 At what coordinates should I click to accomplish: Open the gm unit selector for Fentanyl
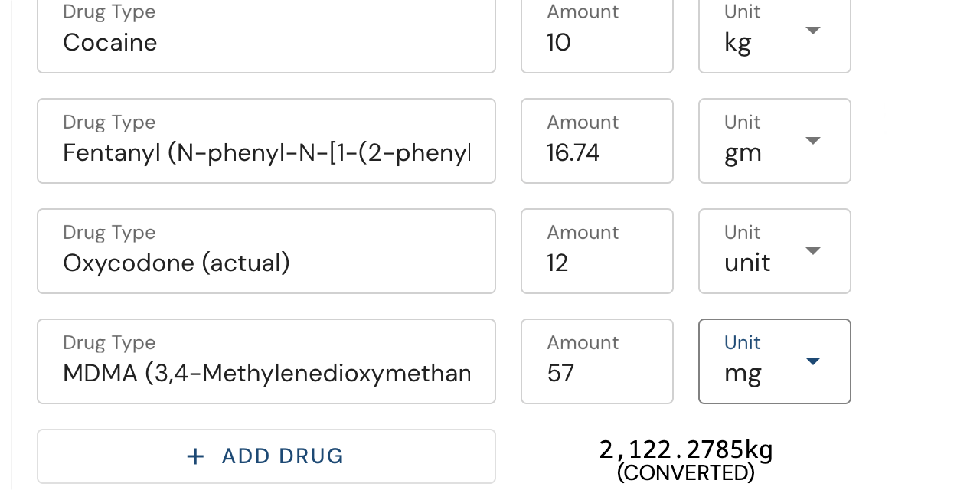774,141
